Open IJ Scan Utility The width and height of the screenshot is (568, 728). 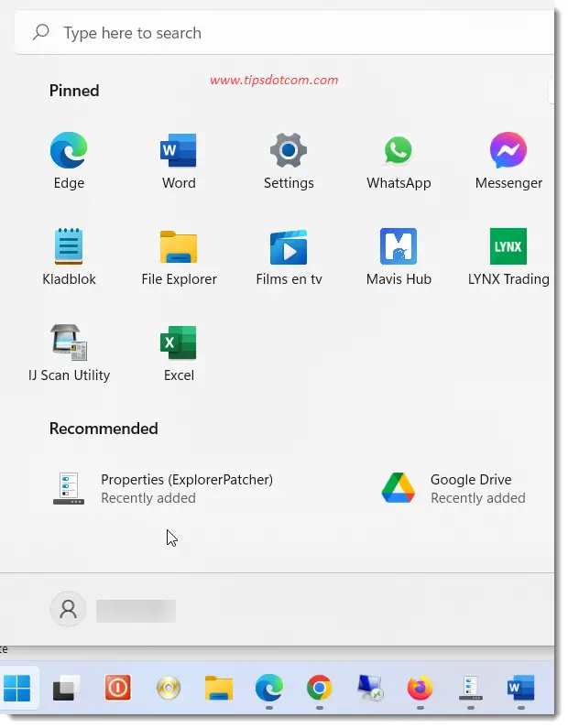(x=69, y=353)
